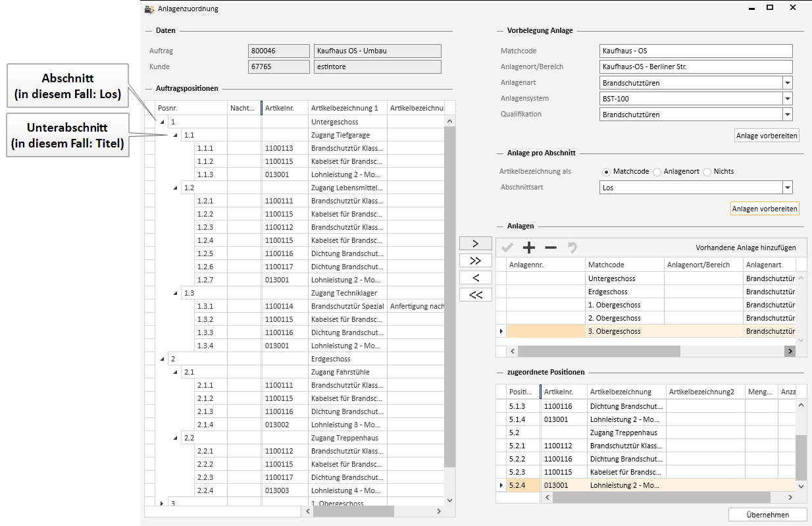Image resolution: width=812 pixels, height=526 pixels.
Task: Collapse tree node 2.1 Zugang Fahrstühle
Action: [x=175, y=372]
